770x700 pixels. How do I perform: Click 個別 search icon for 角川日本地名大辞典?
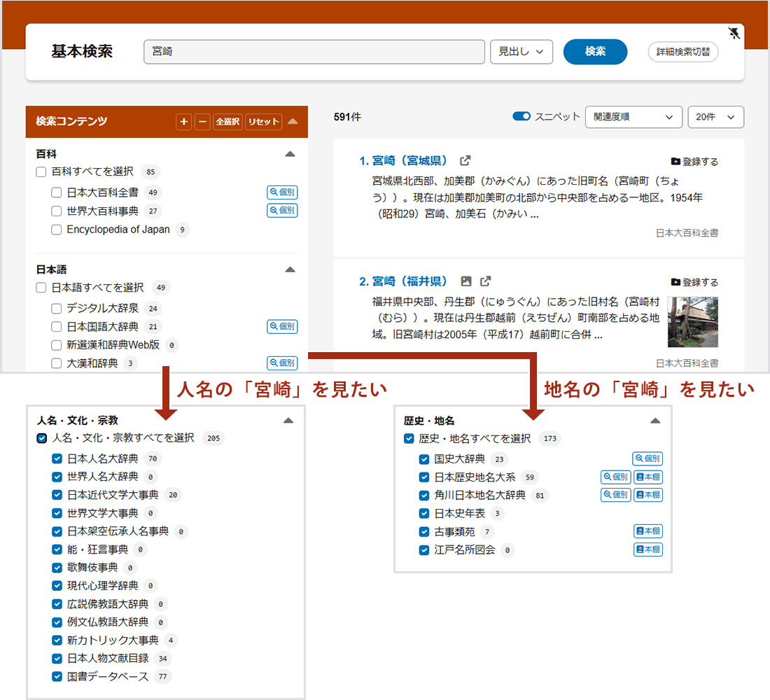click(616, 495)
